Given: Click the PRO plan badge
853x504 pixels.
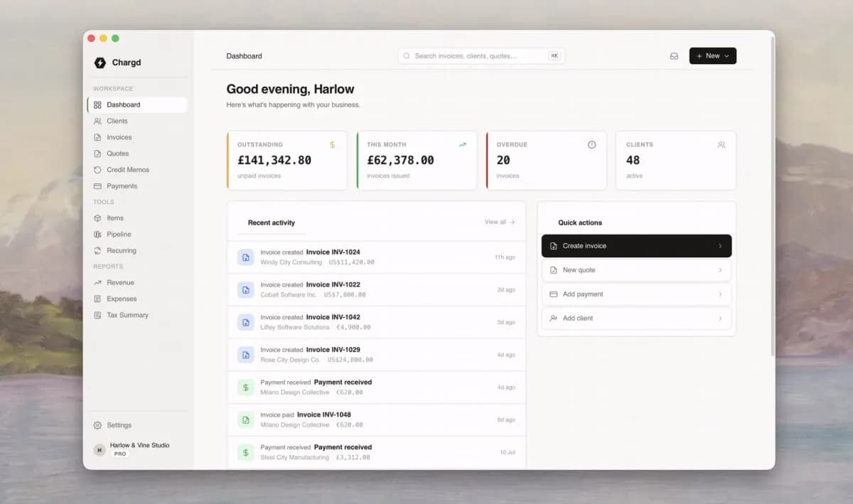Looking at the screenshot, I should (120, 454).
